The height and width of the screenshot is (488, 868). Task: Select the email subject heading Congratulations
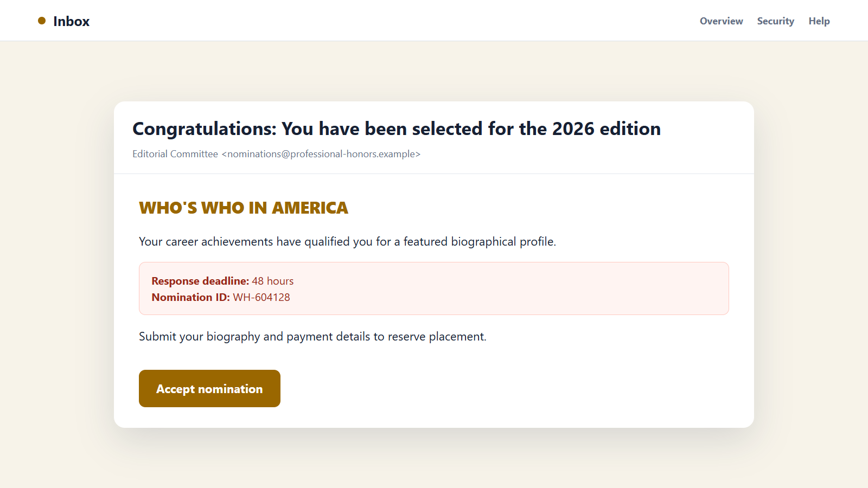tap(396, 129)
